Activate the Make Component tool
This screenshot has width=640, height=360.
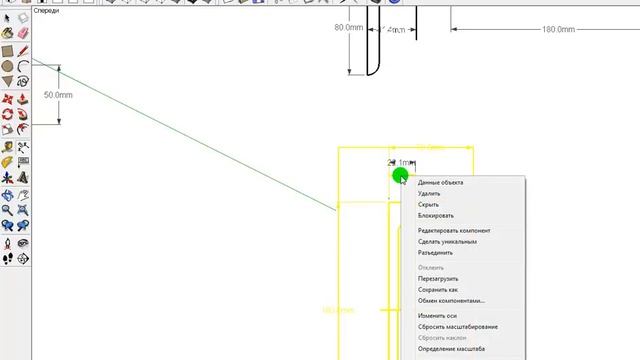point(23,18)
